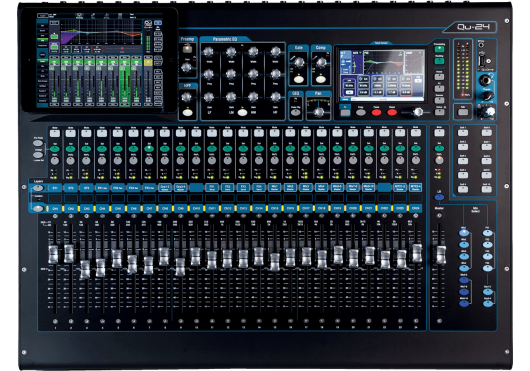Touch the LF Width knob in Parametric EQ
This screenshot has height=371, width=530.
click(208, 51)
